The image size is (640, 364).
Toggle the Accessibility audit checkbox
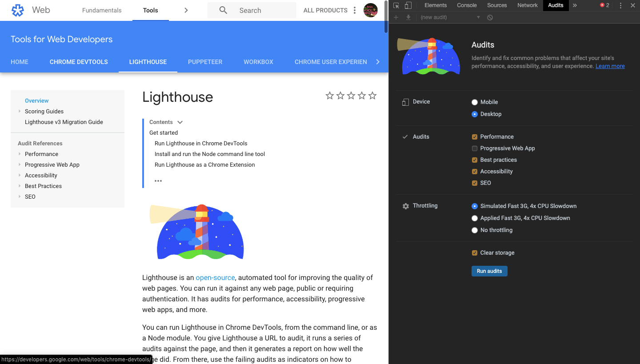[x=475, y=172]
